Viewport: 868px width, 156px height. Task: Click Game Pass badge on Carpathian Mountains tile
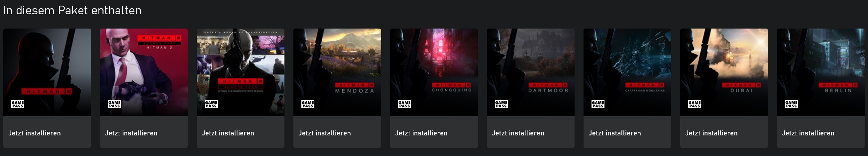point(598,104)
